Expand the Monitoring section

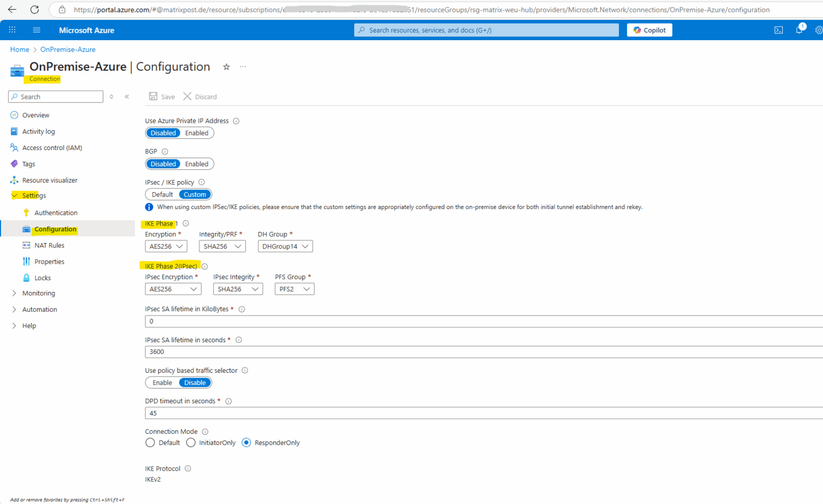tap(39, 293)
